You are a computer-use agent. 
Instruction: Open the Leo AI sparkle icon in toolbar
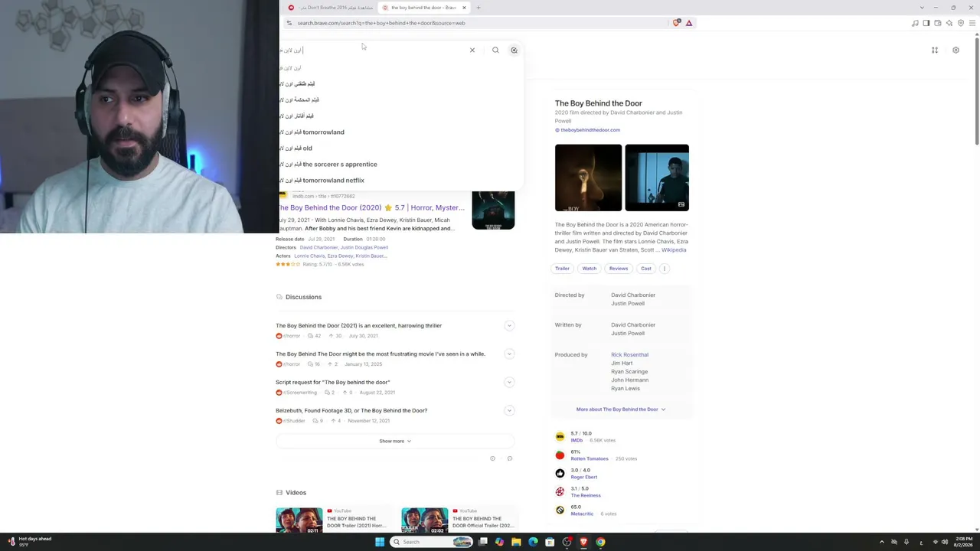949,23
